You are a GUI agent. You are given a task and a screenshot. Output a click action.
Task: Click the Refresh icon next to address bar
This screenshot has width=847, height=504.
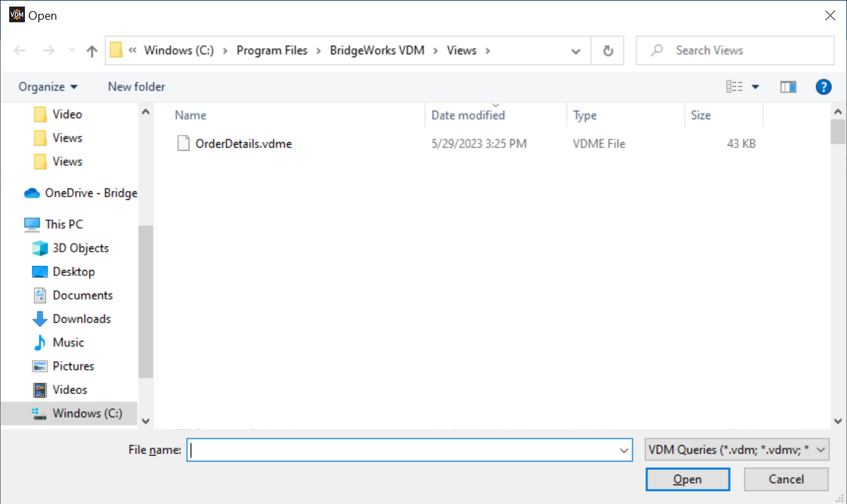[x=607, y=50]
